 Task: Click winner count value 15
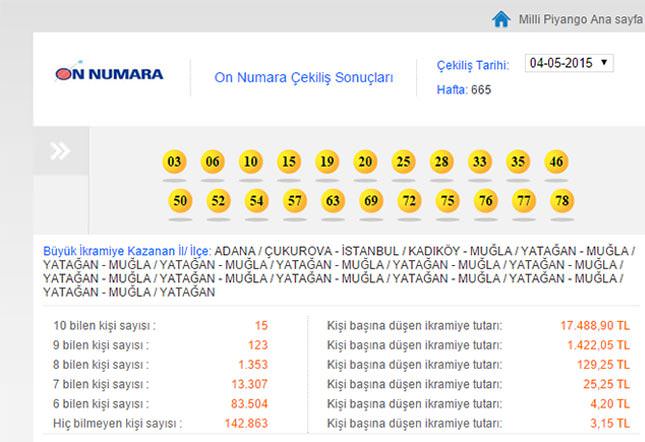tap(261, 326)
